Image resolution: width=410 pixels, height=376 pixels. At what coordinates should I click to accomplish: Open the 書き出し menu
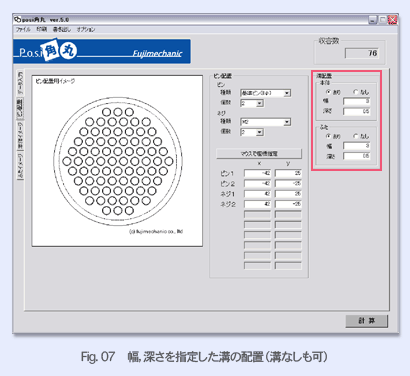click(62, 29)
